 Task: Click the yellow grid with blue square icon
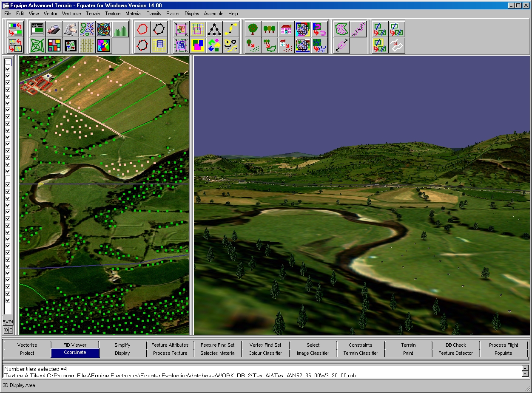(x=159, y=45)
